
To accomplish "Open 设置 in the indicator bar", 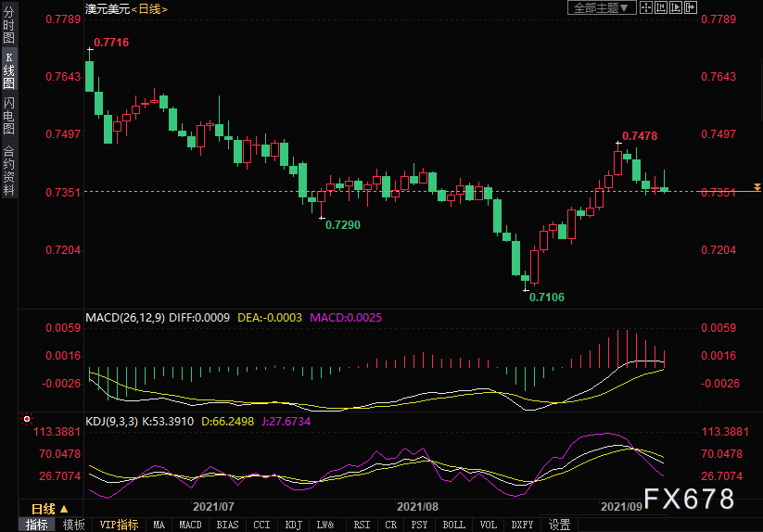I will [x=559, y=525].
